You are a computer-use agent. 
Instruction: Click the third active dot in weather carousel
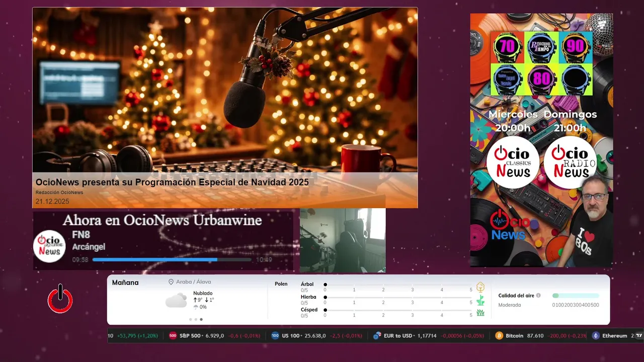coord(201,319)
